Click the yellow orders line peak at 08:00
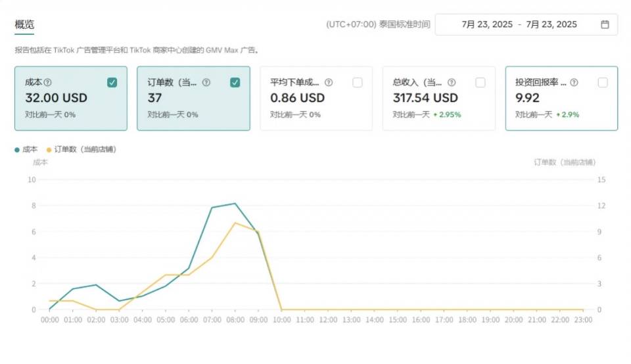Image resolution: width=631 pixels, height=364 pixels. (x=235, y=223)
